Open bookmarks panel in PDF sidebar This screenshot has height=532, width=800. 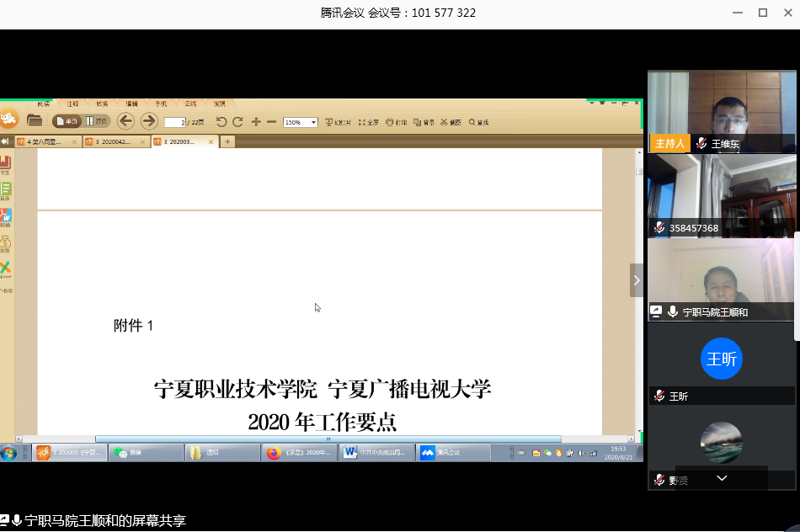pyautogui.click(x=5, y=165)
